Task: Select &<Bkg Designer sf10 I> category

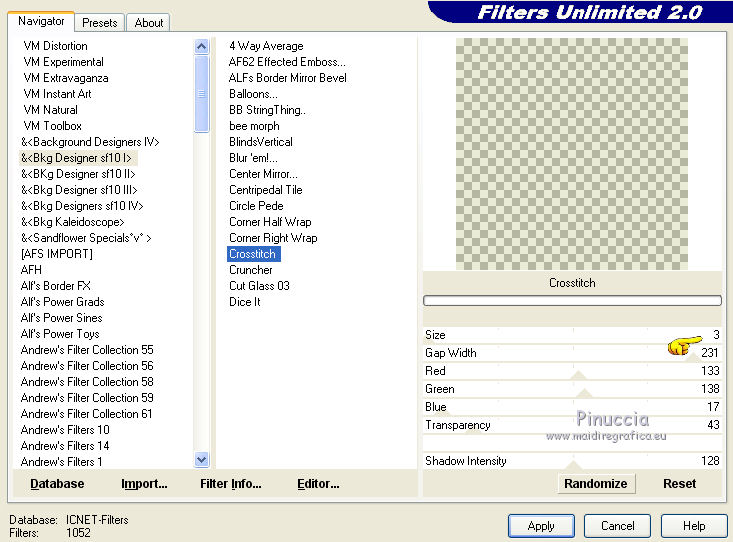Action: pos(77,158)
